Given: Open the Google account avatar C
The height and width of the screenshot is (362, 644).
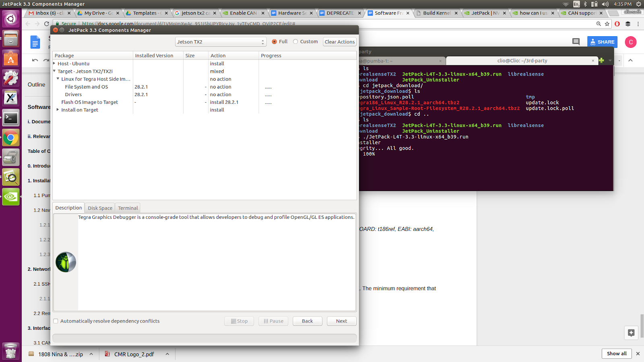Looking at the screenshot, I should coord(631,42).
